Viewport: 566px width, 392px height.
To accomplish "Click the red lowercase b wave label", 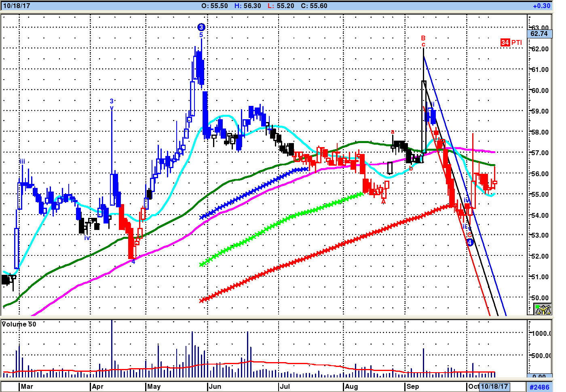I will coord(411,169).
